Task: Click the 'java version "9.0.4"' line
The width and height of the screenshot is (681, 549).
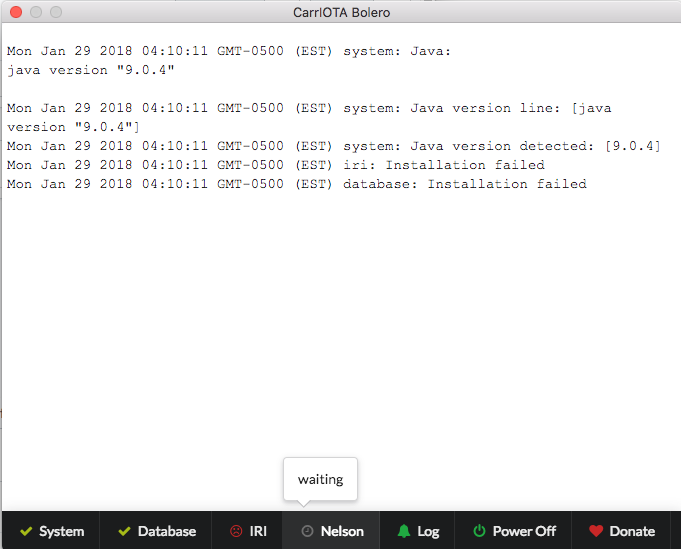Action: click(90, 70)
